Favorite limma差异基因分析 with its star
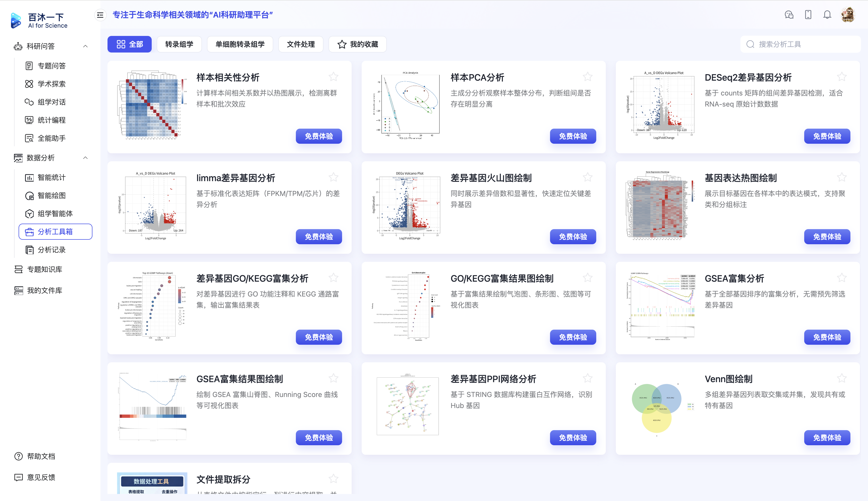Viewport: 868px width, 501px height. tap(333, 177)
